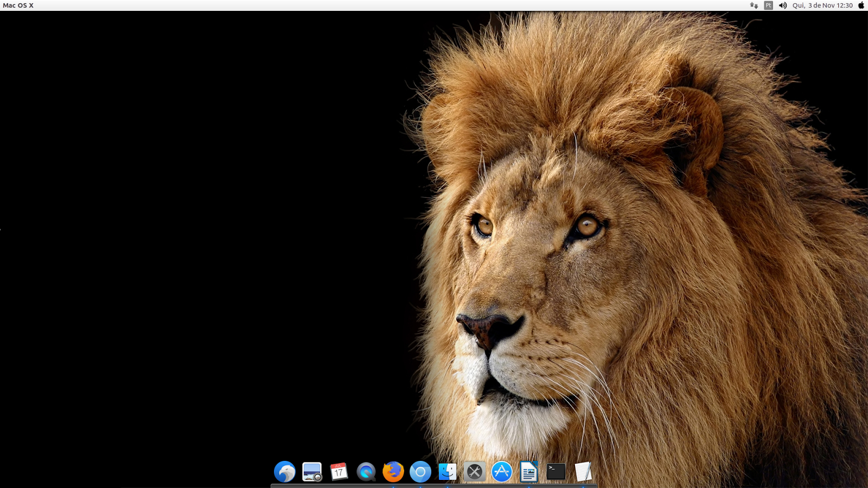The width and height of the screenshot is (868, 488).
Task: Click the date and time in the panel
Action: click(x=822, y=5)
